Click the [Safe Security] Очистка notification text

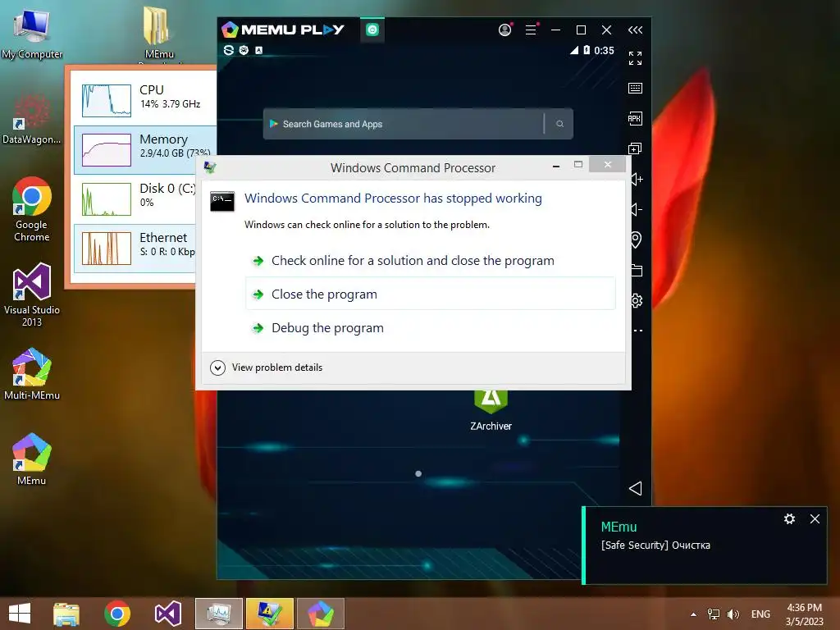point(655,546)
